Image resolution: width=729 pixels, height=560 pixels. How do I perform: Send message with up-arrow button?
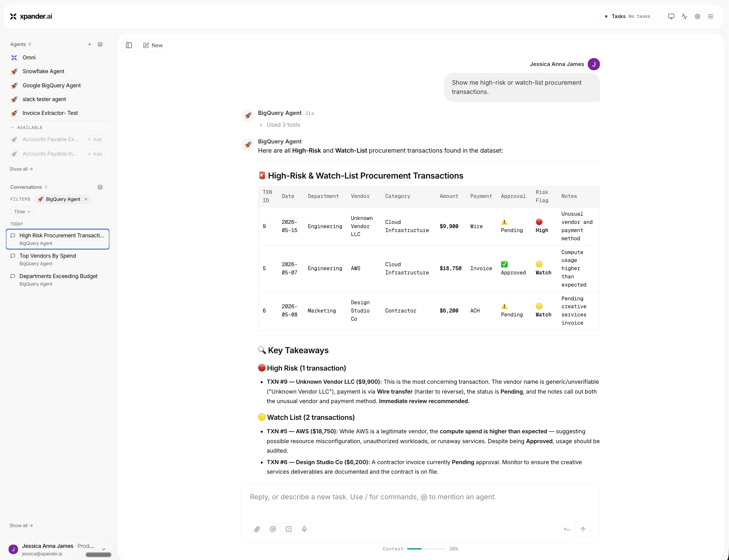pos(583,529)
